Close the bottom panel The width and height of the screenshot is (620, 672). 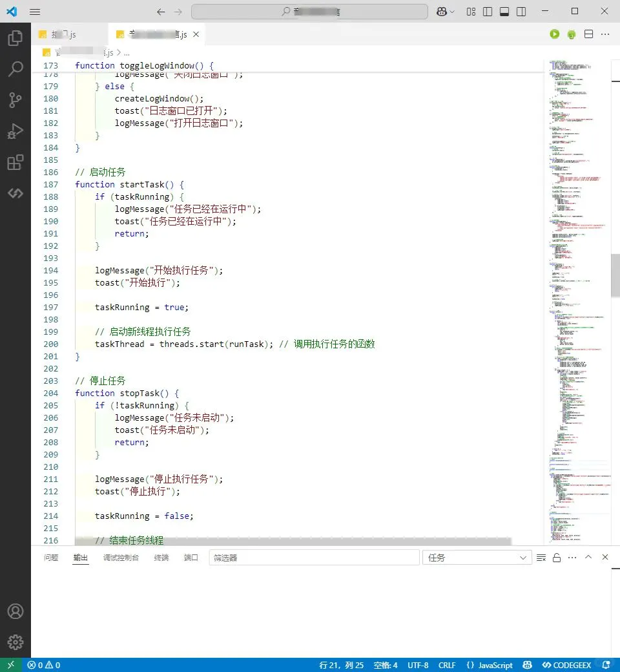click(605, 557)
